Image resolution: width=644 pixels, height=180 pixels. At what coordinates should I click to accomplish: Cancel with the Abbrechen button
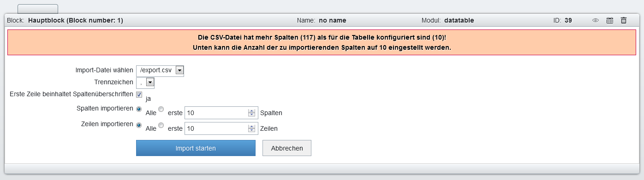(287, 148)
